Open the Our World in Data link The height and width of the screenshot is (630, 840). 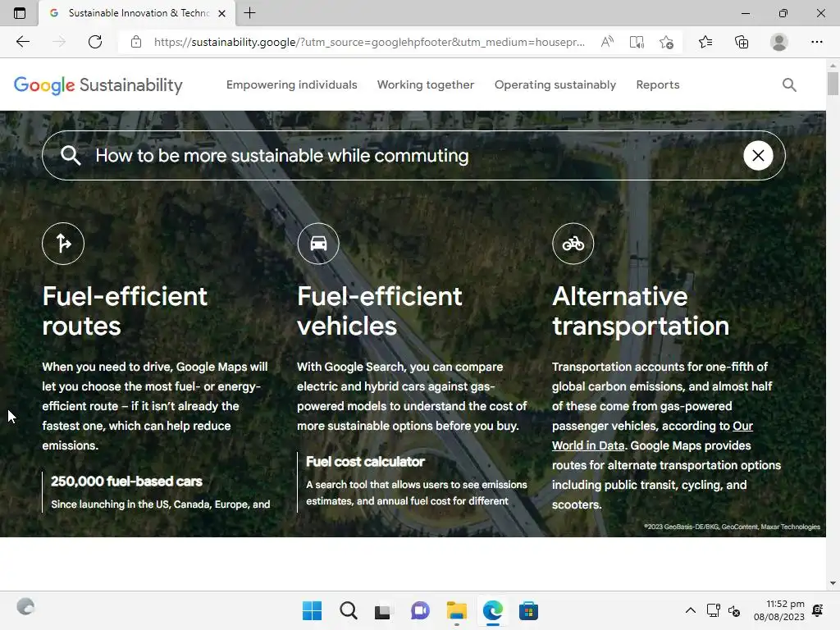[652, 436]
